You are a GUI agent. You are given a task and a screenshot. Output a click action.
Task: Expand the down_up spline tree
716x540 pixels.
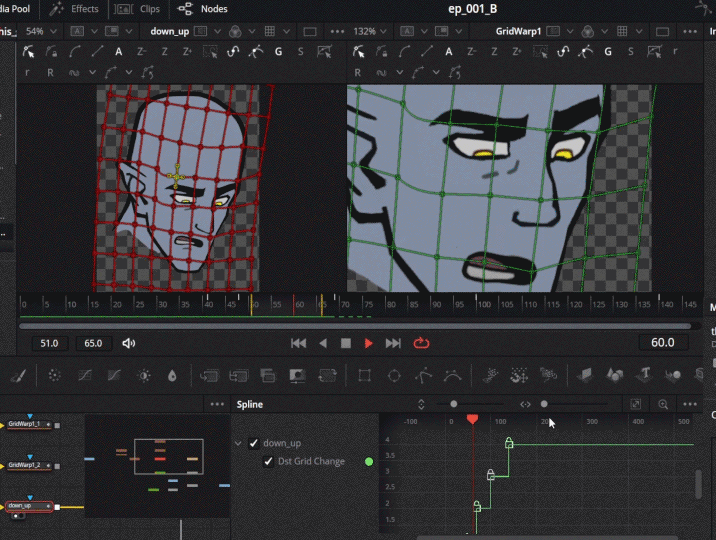click(237, 443)
